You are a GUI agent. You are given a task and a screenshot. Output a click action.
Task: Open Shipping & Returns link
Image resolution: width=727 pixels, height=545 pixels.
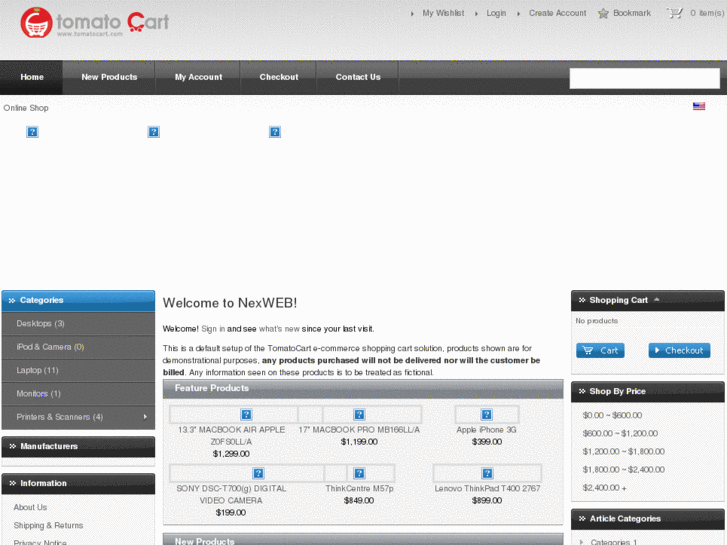pyautogui.click(x=48, y=525)
